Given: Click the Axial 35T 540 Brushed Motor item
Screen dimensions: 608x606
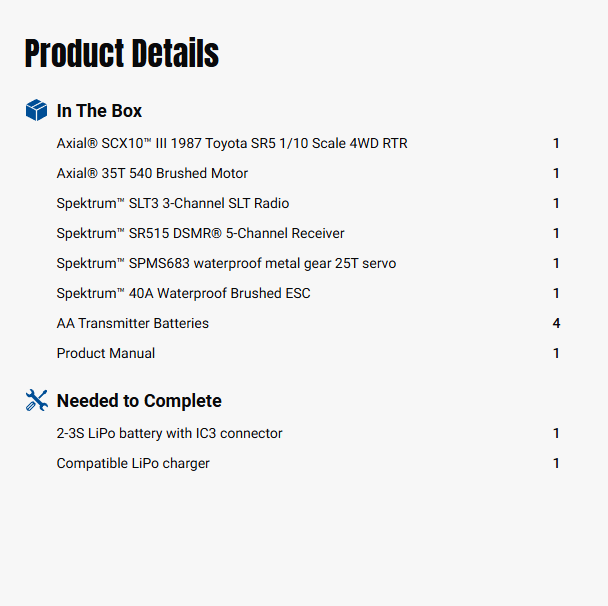Looking at the screenshot, I should (x=152, y=174).
